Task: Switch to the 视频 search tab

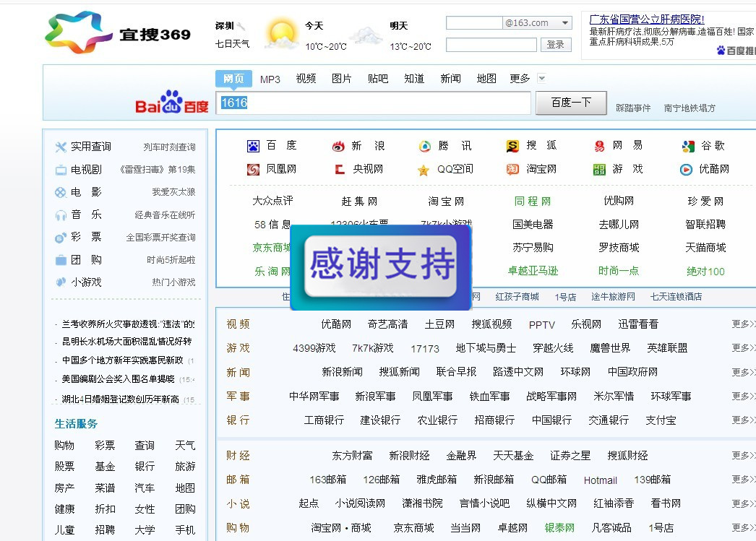Action: point(306,79)
